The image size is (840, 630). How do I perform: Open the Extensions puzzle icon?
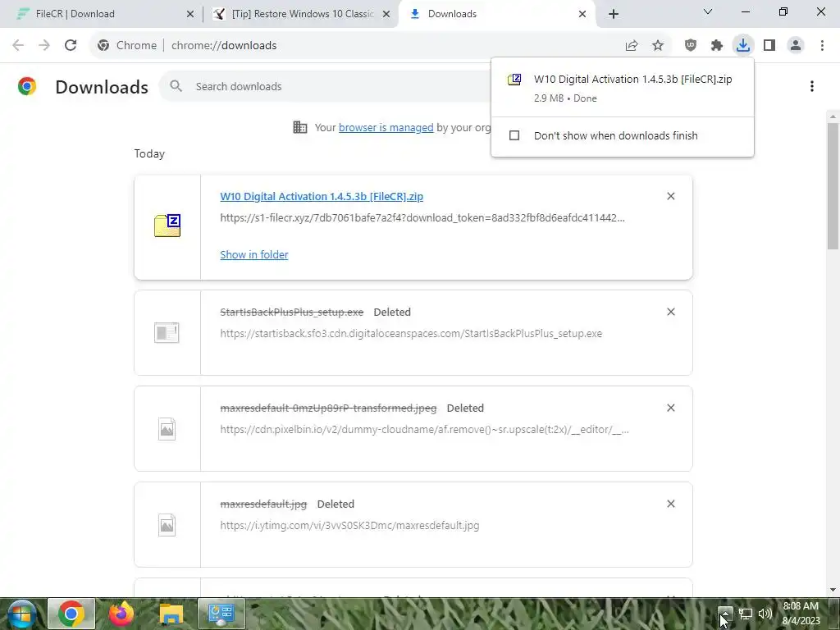tap(717, 46)
